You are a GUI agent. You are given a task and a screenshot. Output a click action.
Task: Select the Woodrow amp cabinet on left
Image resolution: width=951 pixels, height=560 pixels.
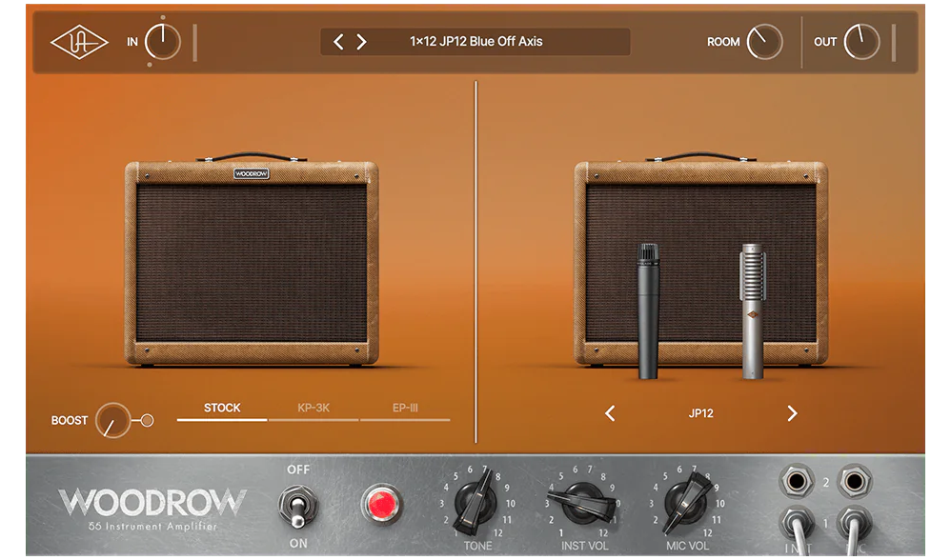(x=252, y=261)
